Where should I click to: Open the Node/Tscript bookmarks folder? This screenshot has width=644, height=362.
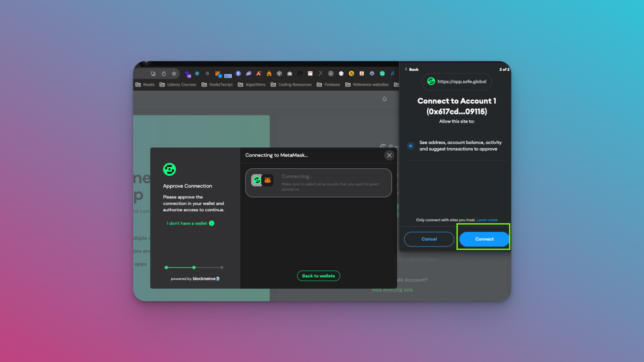(217, 85)
